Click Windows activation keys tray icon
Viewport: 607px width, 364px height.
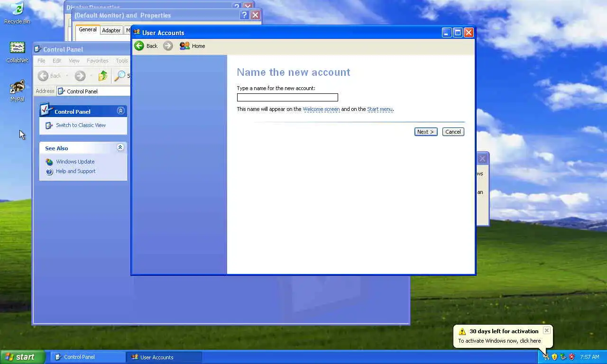pyautogui.click(x=546, y=356)
